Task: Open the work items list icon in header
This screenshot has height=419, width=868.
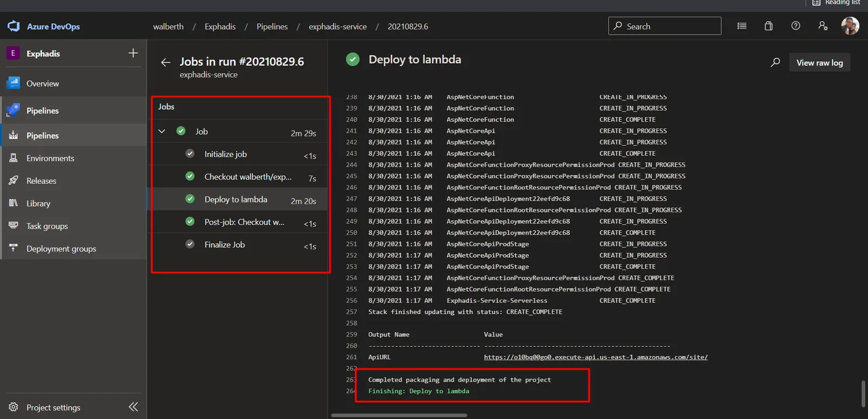Action: point(742,26)
